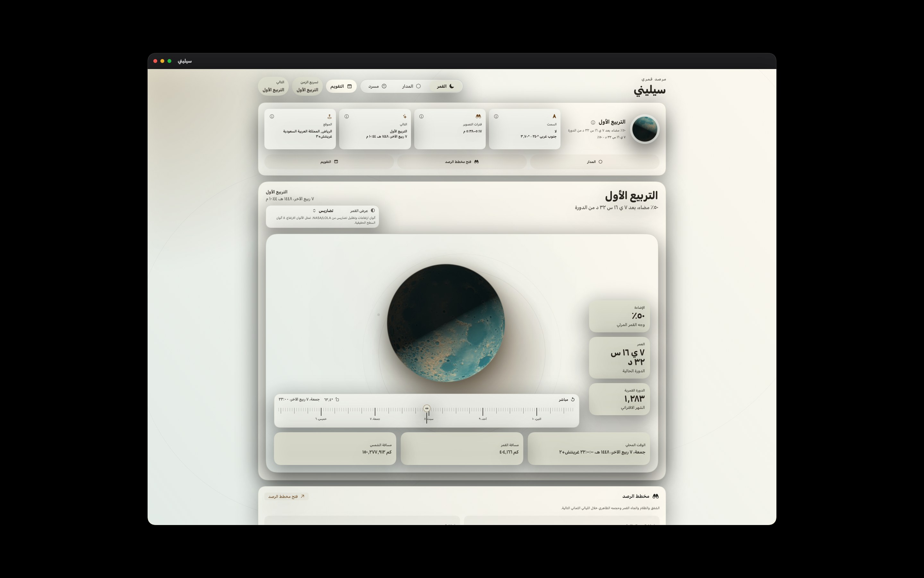Jump to أحد ٩ on the timeline
The image size is (924, 578).
pos(483,419)
